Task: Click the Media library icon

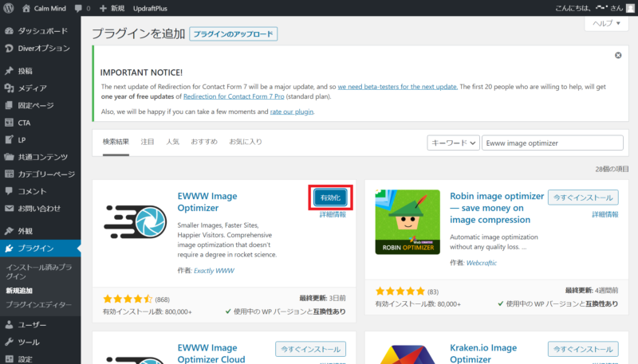Action: (9, 88)
